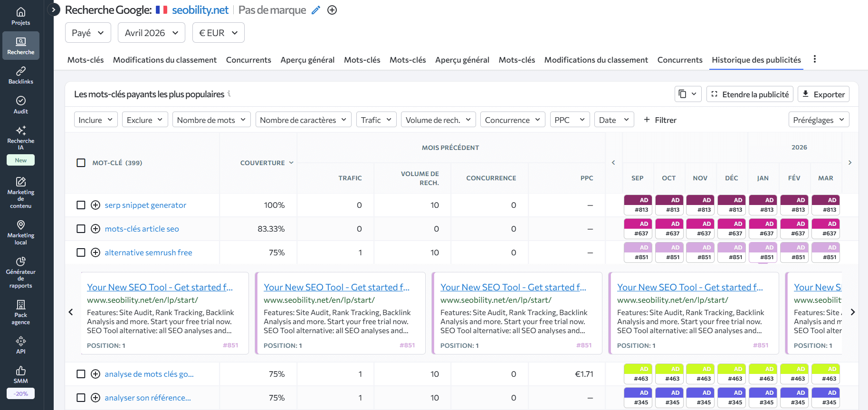This screenshot has width=868, height=410.
Task: Click Filtrer add filter button
Action: [660, 120]
